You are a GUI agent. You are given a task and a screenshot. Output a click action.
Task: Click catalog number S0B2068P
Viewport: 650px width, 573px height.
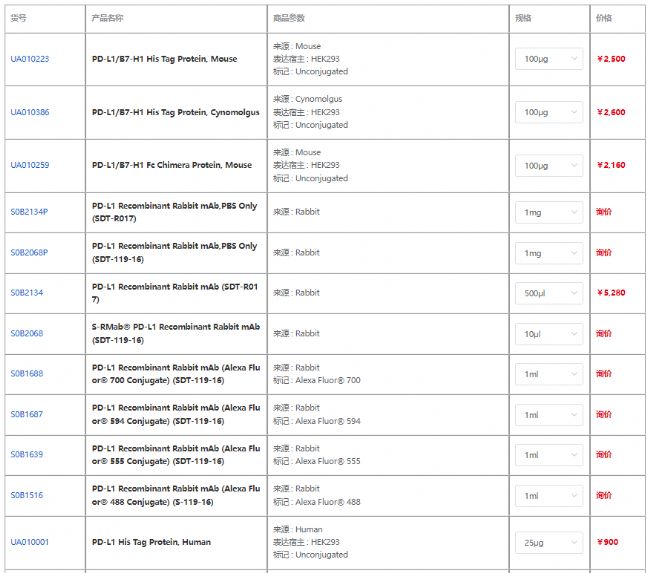pos(29,252)
